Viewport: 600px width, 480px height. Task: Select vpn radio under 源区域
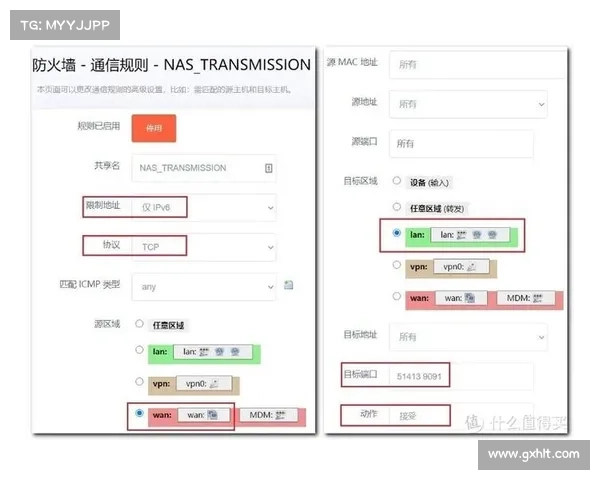[x=139, y=382]
